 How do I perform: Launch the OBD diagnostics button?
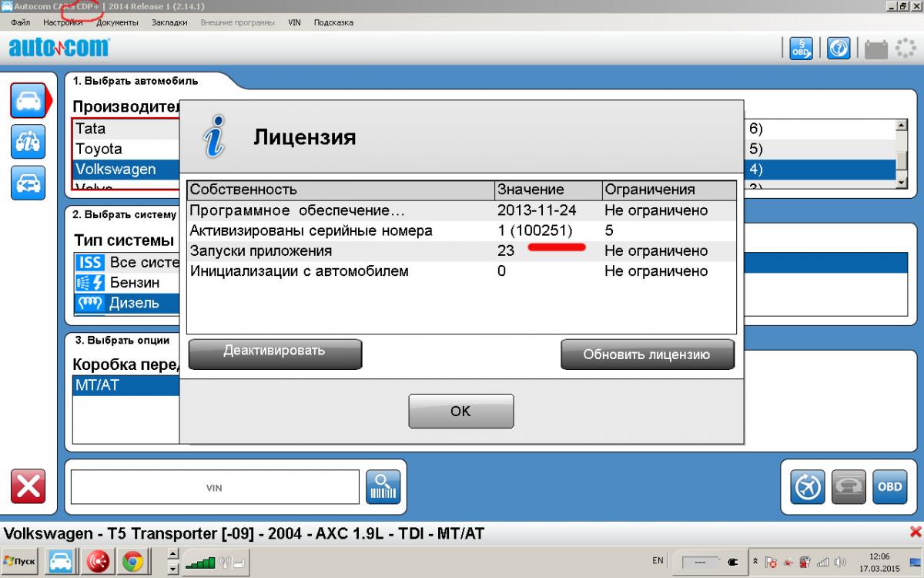point(889,486)
